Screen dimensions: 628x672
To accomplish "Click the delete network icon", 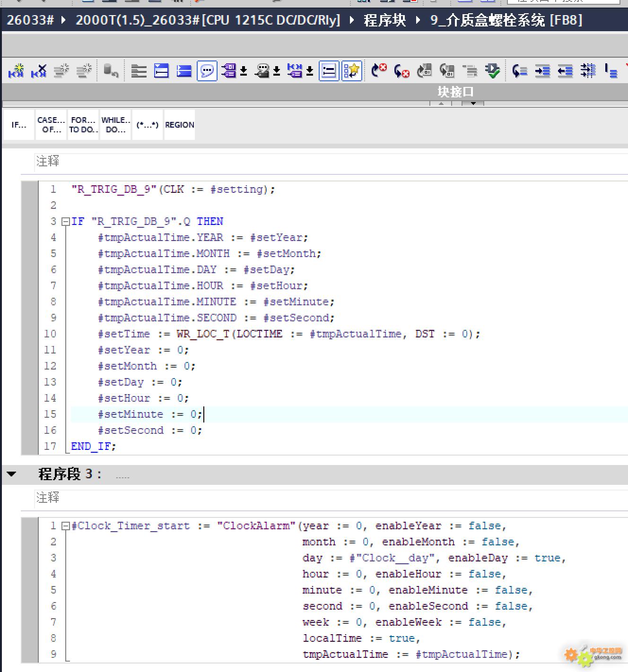I will tap(39, 71).
